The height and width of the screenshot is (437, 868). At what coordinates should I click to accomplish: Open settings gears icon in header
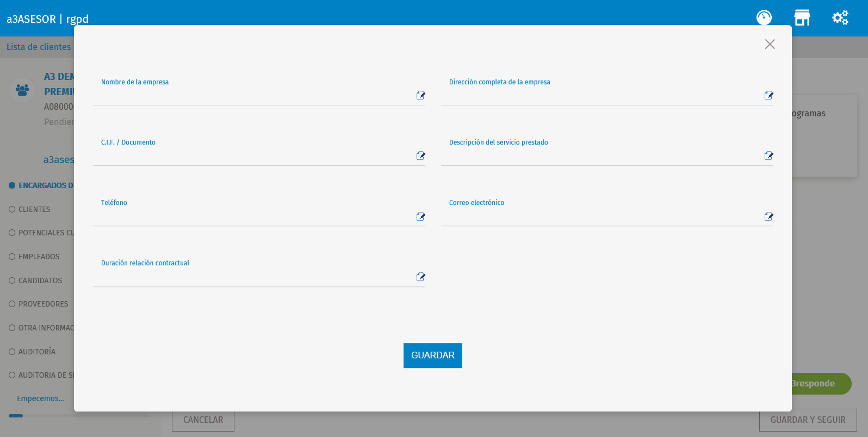pyautogui.click(x=840, y=18)
